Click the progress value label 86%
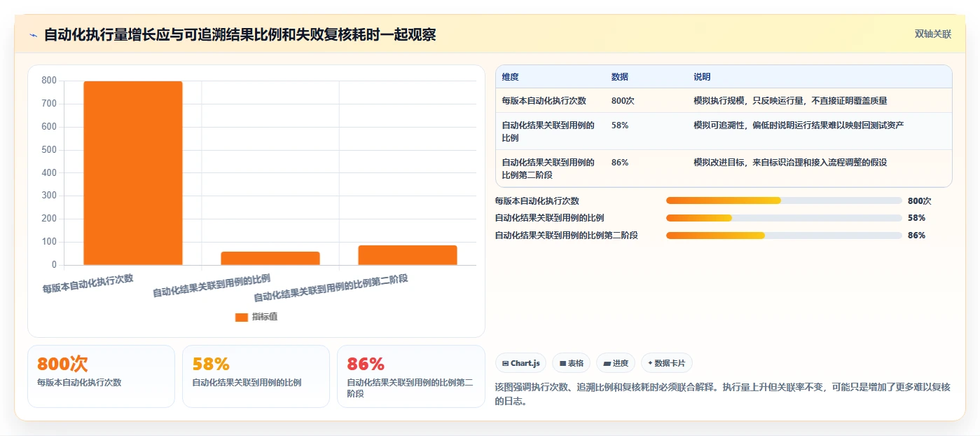Image resolution: width=980 pixels, height=436 pixels. 916,236
